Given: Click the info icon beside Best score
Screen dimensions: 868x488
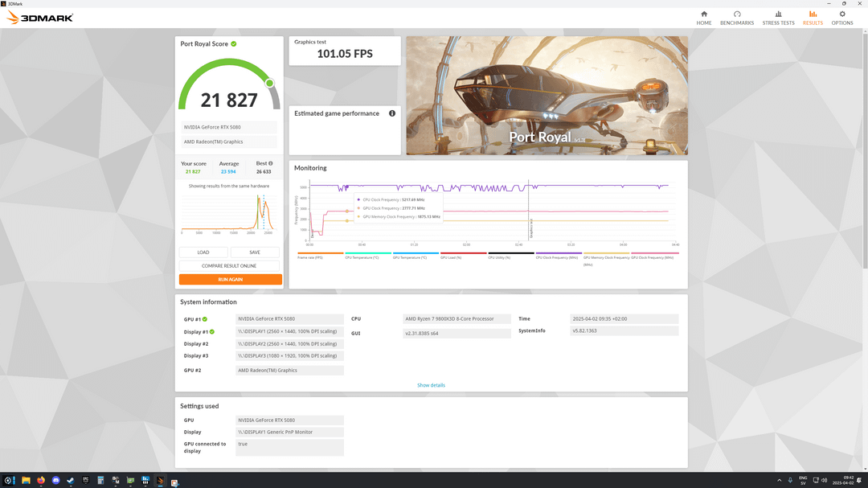Looking at the screenshot, I should coord(271,163).
